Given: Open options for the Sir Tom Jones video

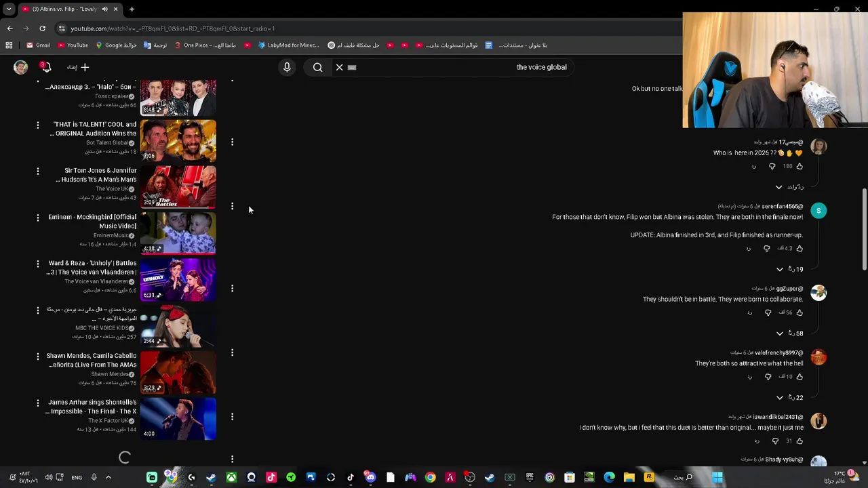Looking at the screenshot, I should click(38, 171).
